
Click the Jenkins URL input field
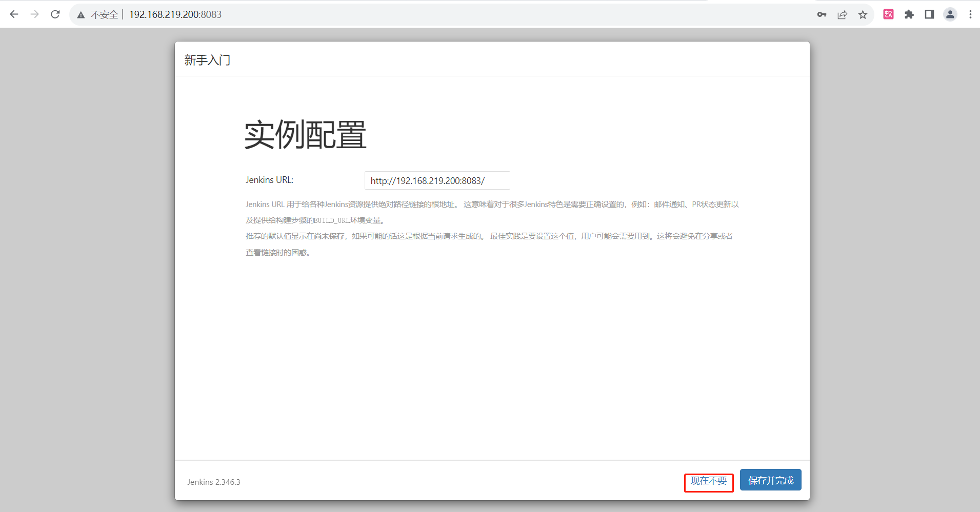coord(437,180)
